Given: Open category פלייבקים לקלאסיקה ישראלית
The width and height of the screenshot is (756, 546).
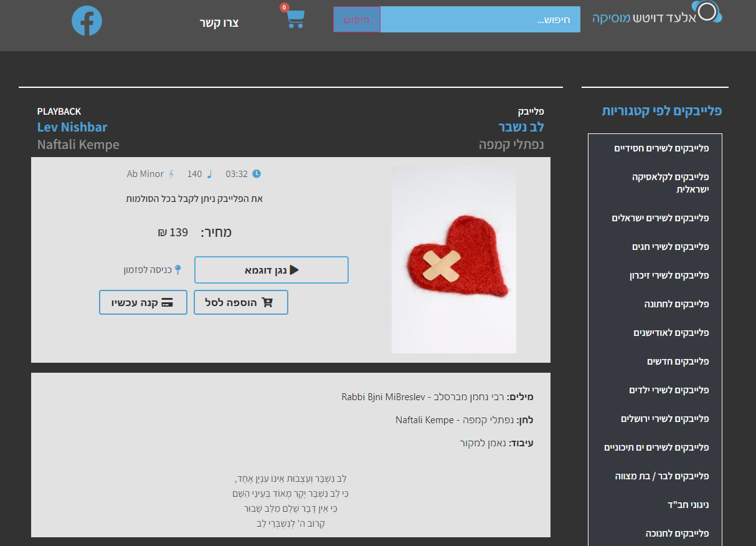Looking at the screenshot, I should point(671,183).
